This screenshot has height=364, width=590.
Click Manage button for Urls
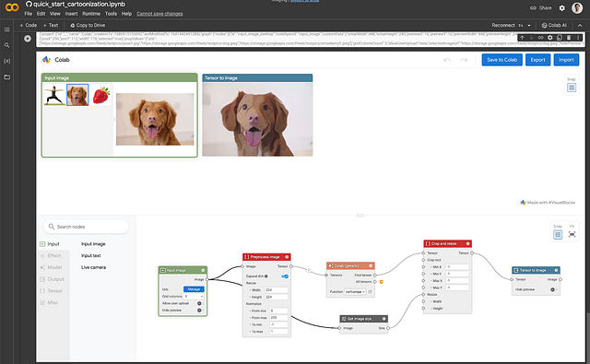point(194,289)
